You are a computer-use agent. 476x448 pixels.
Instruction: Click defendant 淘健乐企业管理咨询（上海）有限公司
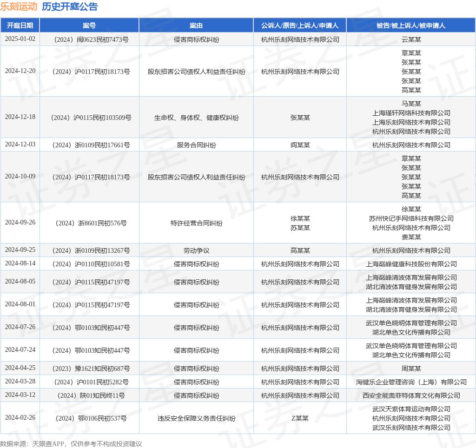411,382
